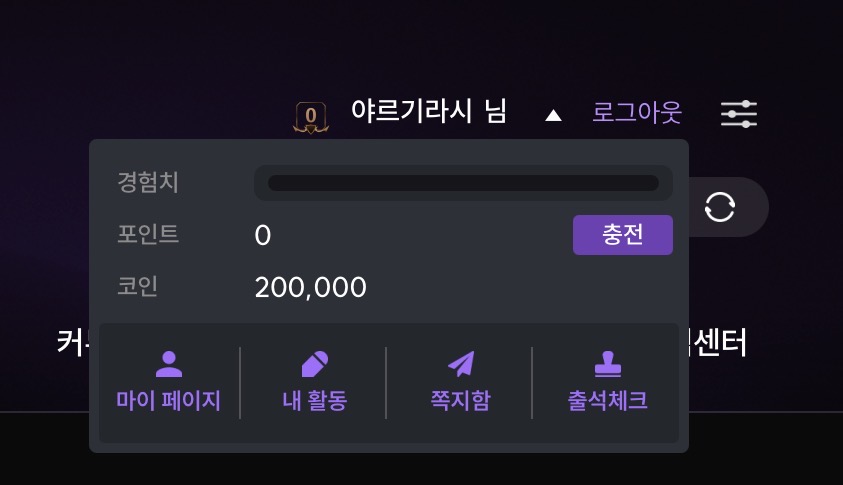The width and height of the screenshot is (843, 485).
Task: Click the username 야르기라시 님
Action: coord(428,112)
